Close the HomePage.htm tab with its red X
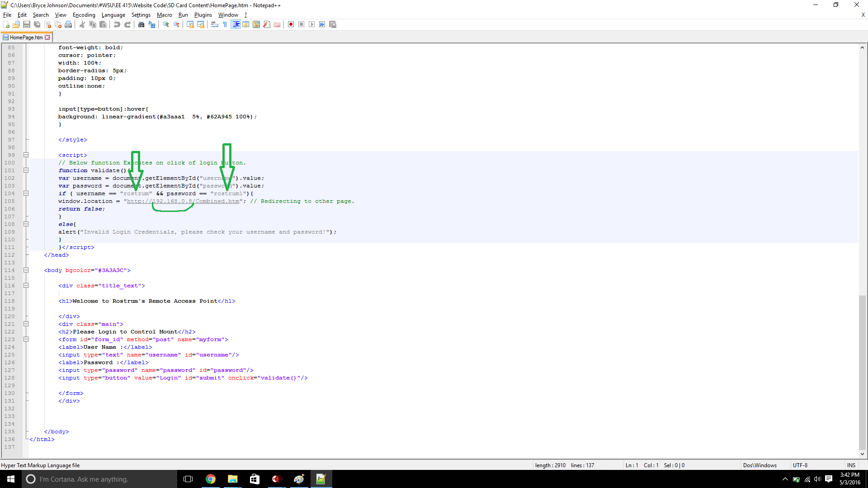Screen dimensions: 868x488 (x=47, y=38)
